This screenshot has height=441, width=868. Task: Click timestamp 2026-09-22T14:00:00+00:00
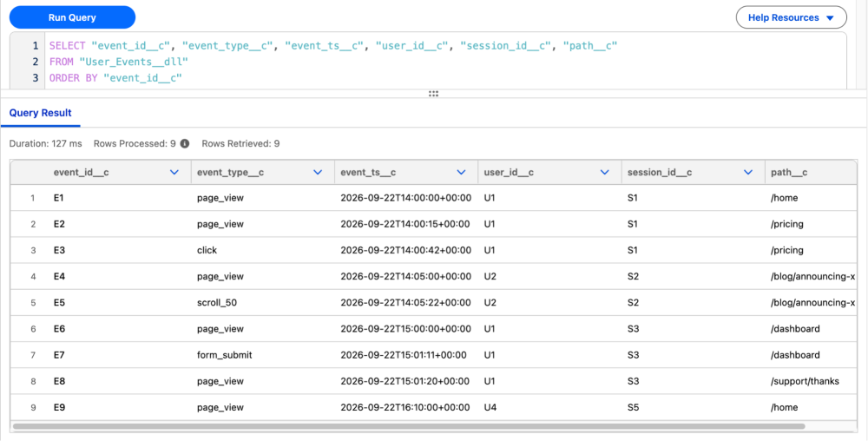click(x=405, y=198)
